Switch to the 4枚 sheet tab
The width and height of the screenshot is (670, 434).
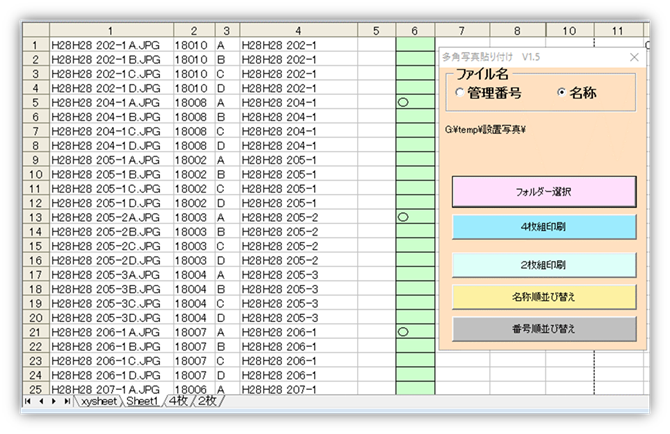tap(178, 401)
